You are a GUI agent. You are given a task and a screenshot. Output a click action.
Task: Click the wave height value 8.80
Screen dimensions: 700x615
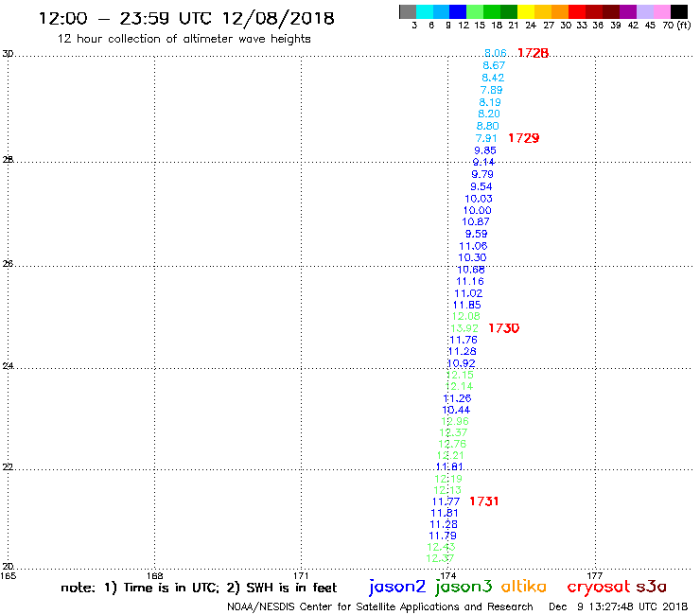[x=487, y=127]
